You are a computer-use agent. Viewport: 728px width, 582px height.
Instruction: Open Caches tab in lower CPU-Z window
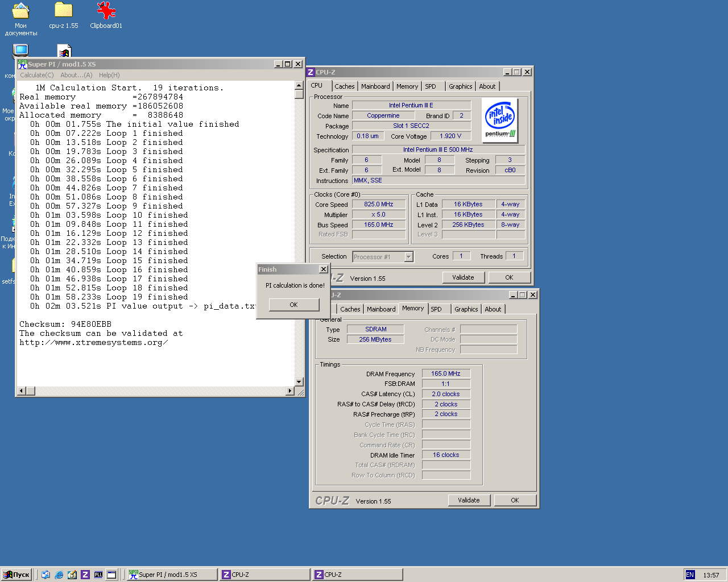(350, 309)
